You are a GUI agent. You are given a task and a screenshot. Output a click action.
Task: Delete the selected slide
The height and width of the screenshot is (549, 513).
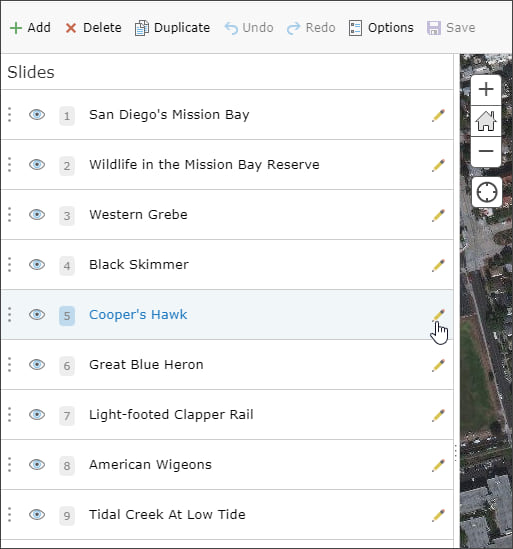93,28
